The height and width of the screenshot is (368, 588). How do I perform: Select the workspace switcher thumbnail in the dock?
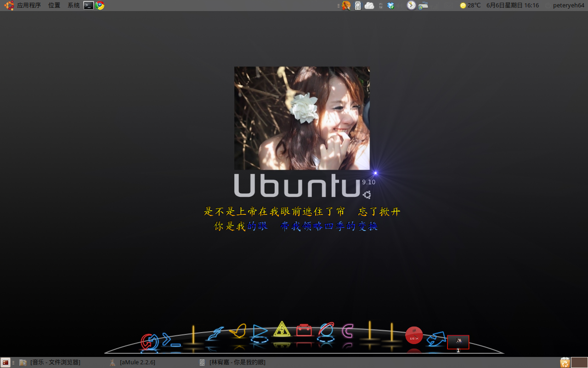[458, 342]
